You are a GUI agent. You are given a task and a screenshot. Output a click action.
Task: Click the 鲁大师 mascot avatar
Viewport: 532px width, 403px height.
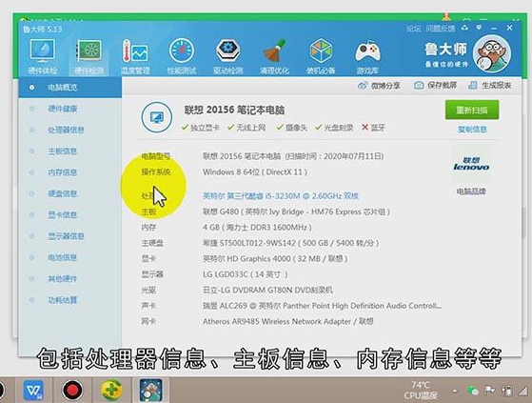click(x=492, y=53)
